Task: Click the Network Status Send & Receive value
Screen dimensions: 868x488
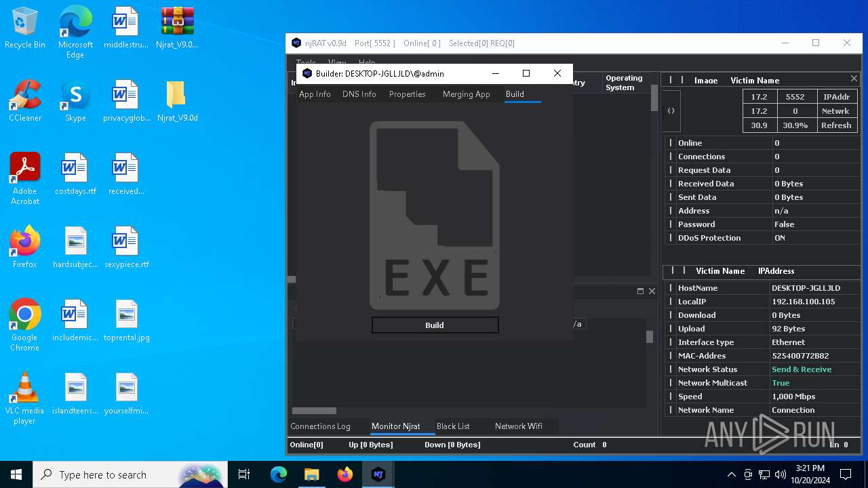Action: coord(802,369)
